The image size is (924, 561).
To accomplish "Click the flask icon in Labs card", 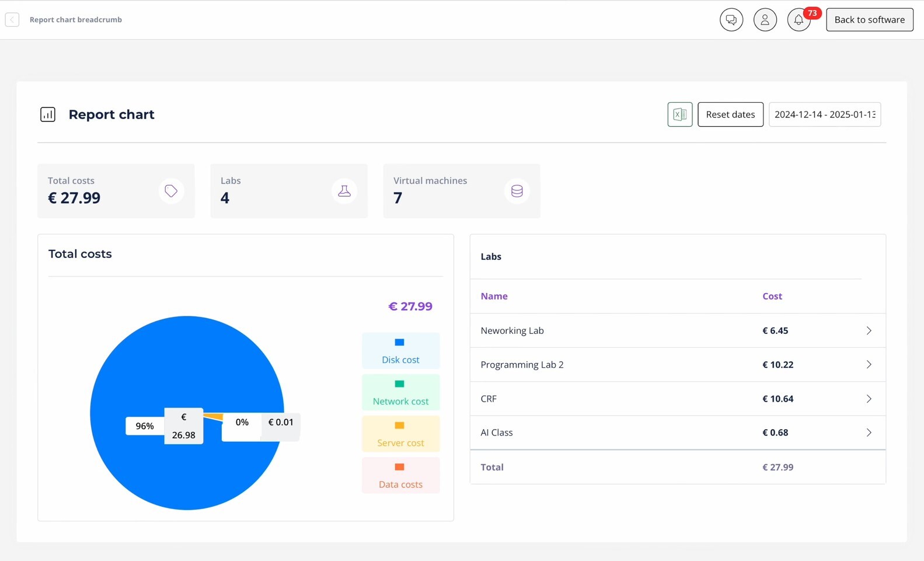I will coord(344,191).
